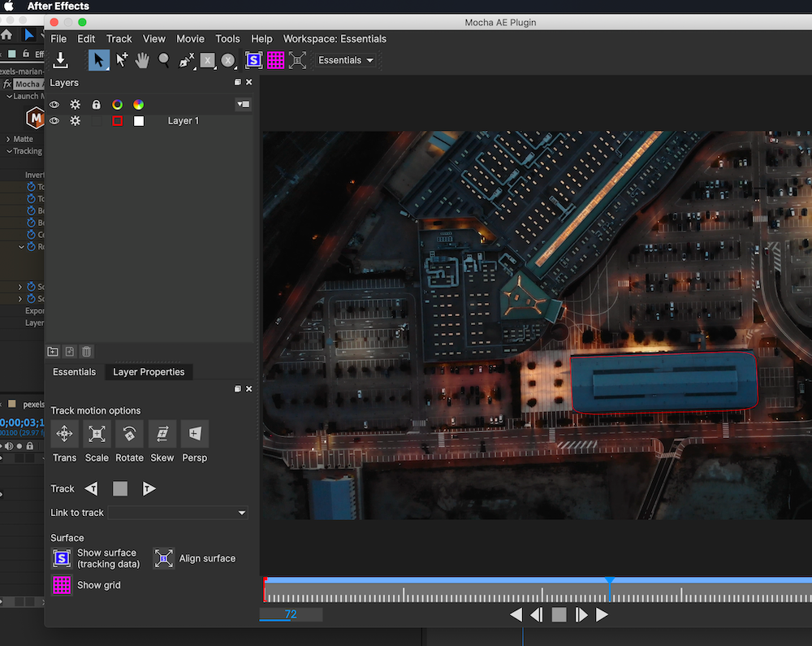Click the Align Surface toolbar icon
The height and width of the screenshot is (646, 812).
coord(298,60)
